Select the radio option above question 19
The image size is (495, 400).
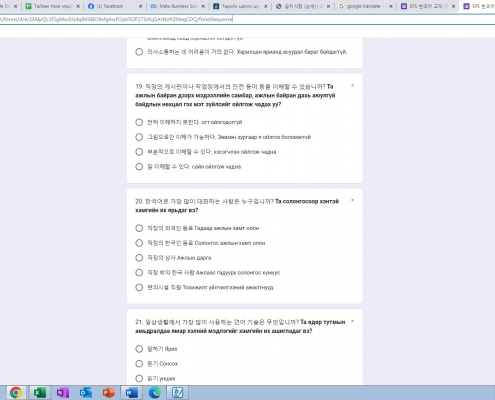[139, 52]
